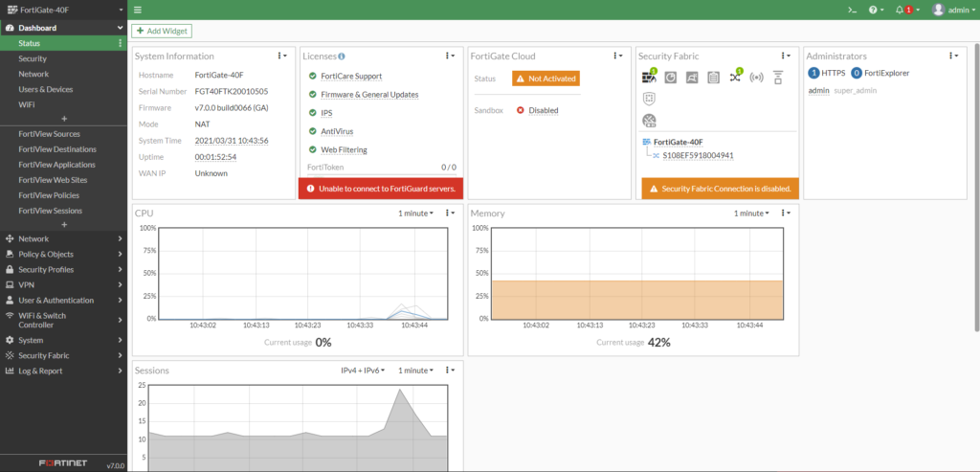The image size is (980, 472).
Task: Open System Information widget options menu
Action: 282,56
